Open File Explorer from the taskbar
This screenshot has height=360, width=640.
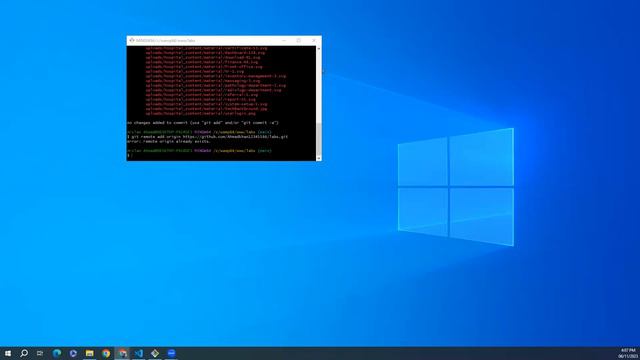tap(89, 353)
